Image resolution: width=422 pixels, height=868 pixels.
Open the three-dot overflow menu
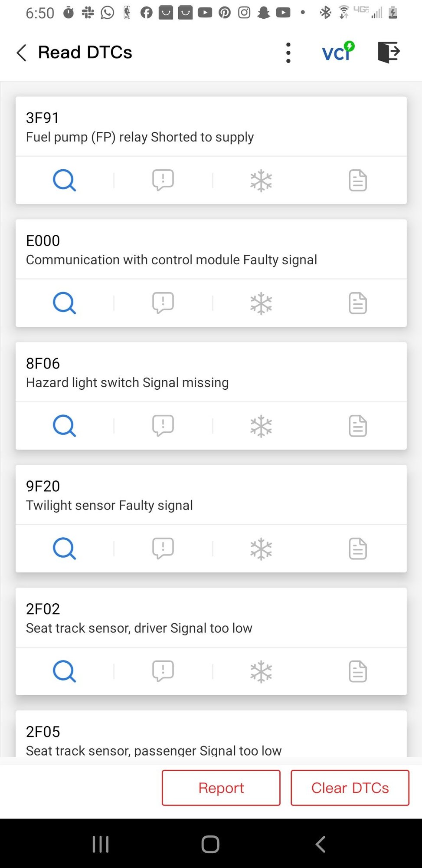click(x=288, y=53)
